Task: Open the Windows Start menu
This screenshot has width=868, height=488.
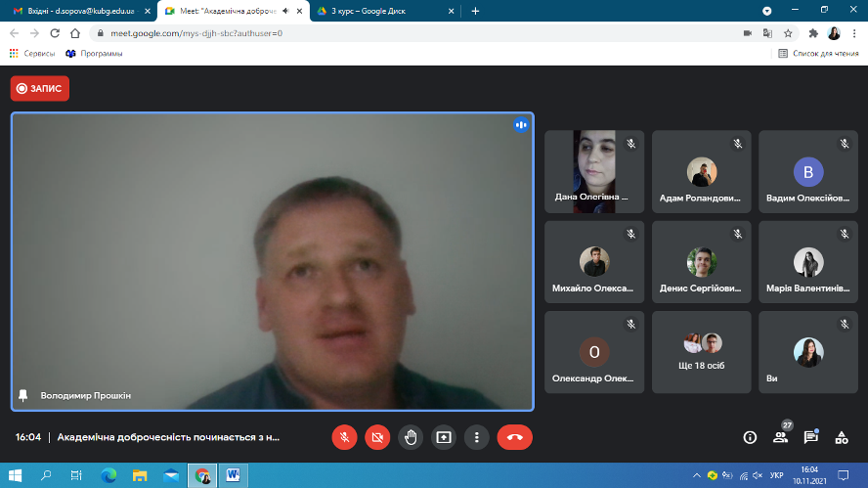Action: pos(16,475)
